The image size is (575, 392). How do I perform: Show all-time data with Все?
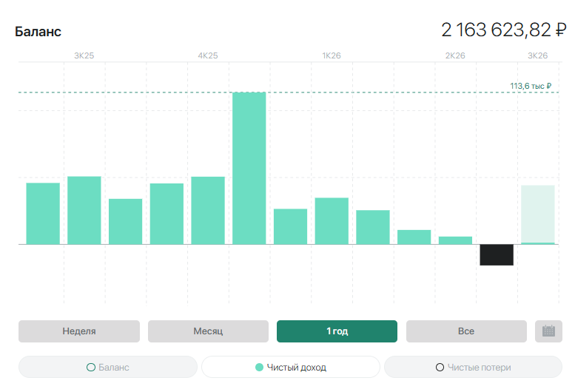(466, 331)
